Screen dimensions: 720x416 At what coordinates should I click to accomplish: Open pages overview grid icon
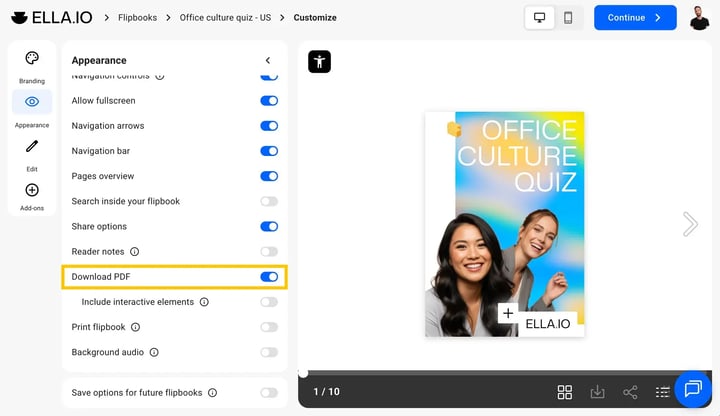[564, 392]
